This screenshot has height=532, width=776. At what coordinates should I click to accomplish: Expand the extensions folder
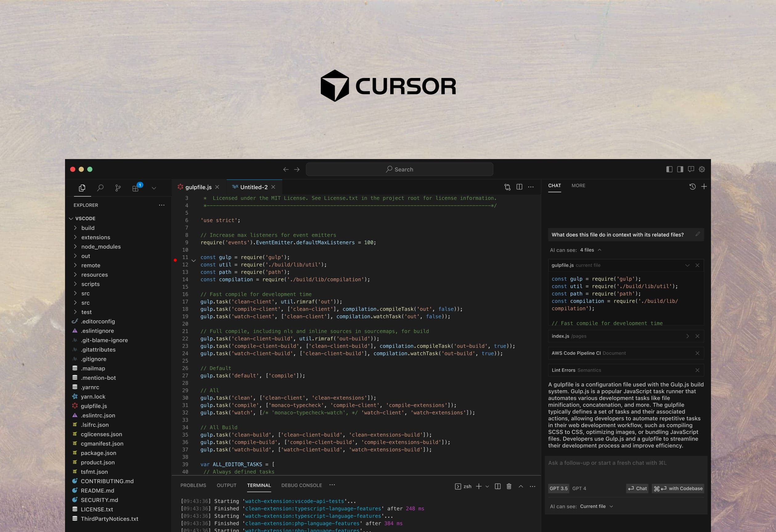[x=96, y=237]
